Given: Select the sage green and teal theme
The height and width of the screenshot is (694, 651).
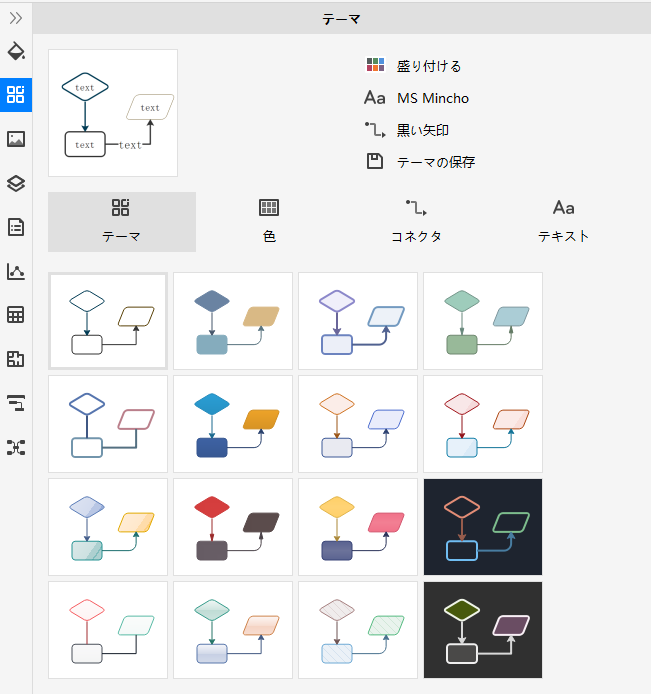Looking at the screenshot, I should point(483,321).
